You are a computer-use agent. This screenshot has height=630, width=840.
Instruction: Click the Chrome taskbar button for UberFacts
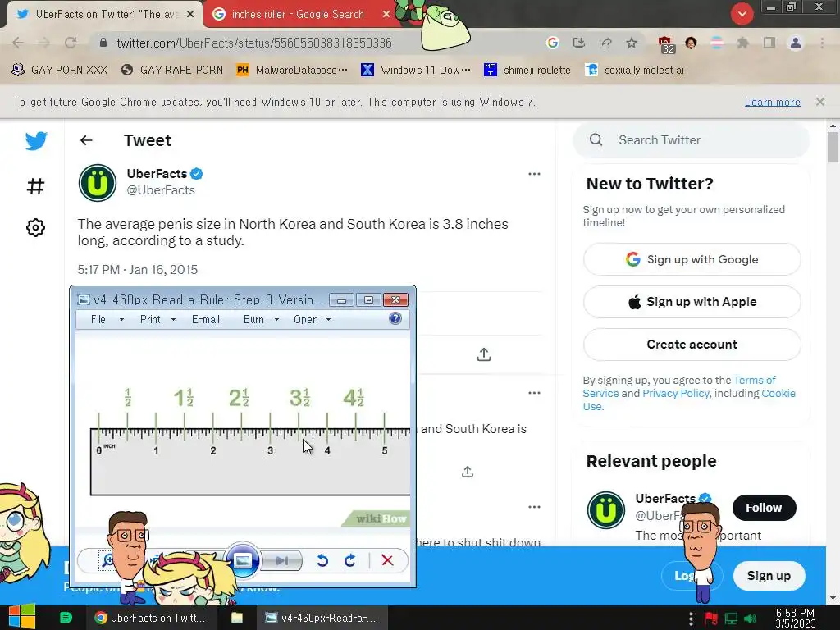coord(152,618)
